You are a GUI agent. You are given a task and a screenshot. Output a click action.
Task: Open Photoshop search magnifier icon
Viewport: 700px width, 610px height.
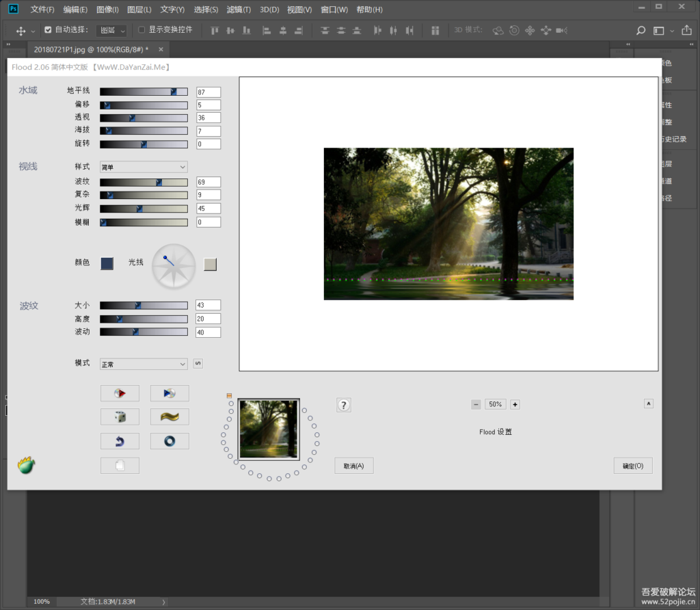pyautogui.click(x=641, y=30)
